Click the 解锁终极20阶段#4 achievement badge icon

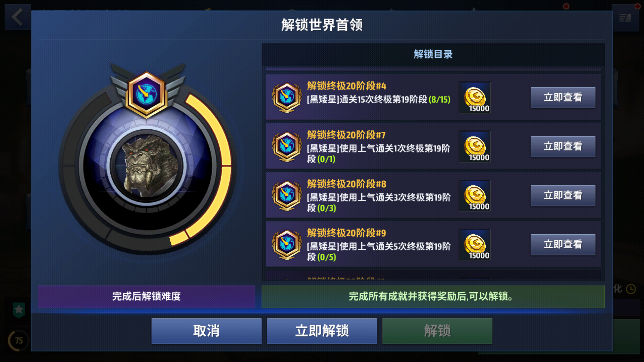287,97
